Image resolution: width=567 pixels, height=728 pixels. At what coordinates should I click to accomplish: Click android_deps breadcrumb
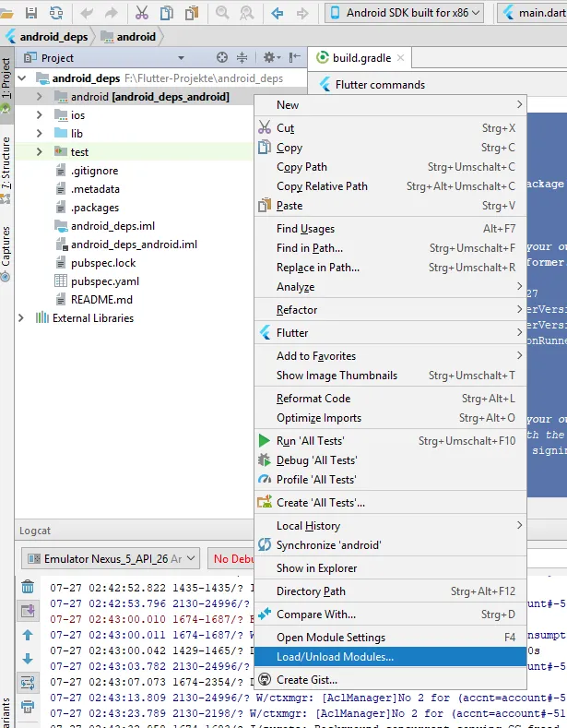click(46, 37)
